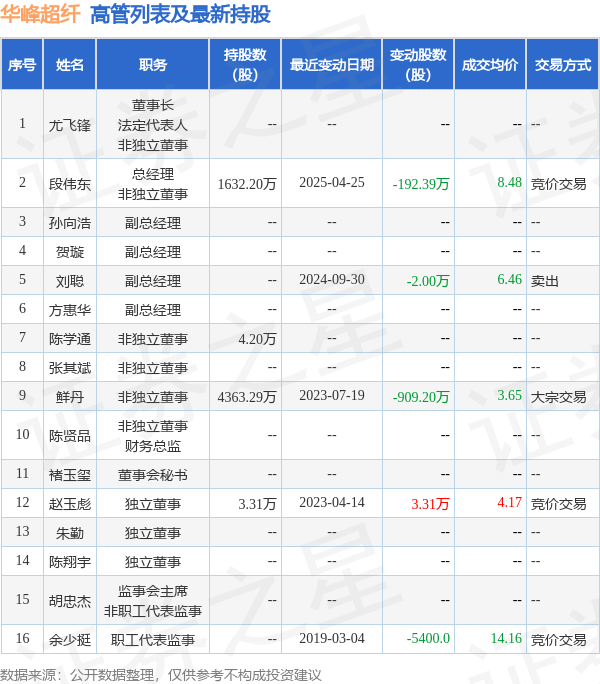Image resolution: width=600 pixels, height=684 pixels.
Task: Click the date 2023-07-19
Action: (x=332, y=395)
